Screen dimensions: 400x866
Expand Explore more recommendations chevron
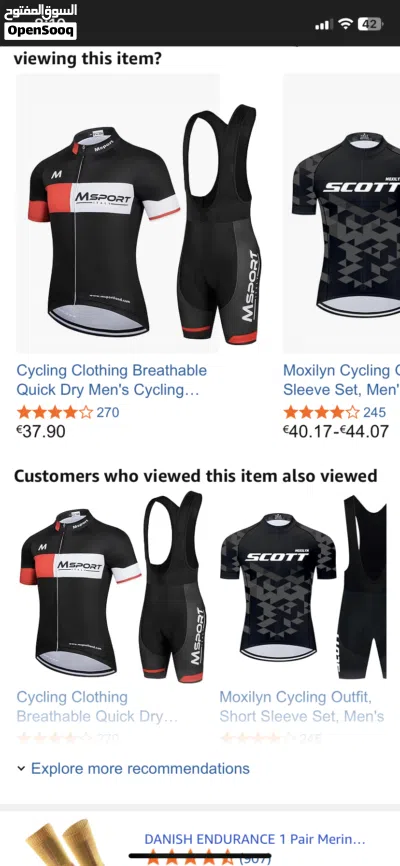pyautogui.click(x=21, y=768)
